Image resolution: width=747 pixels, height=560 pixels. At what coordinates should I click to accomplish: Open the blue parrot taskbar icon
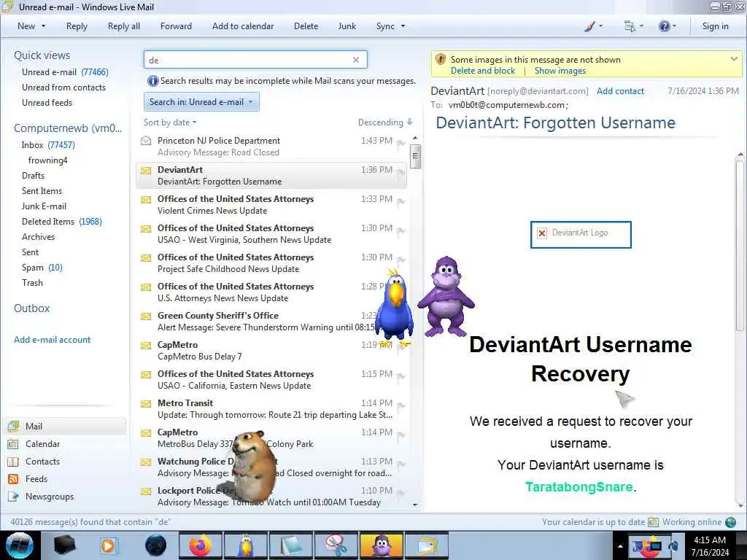point(246,545)
